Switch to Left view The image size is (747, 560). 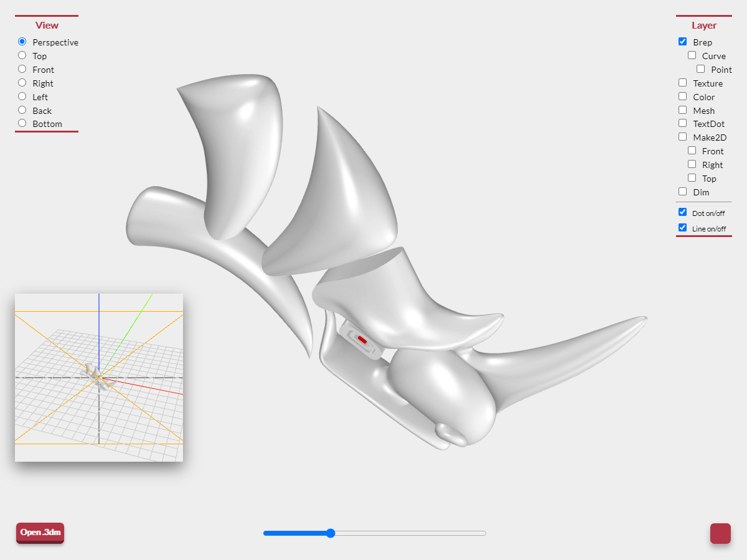(22, 96)
